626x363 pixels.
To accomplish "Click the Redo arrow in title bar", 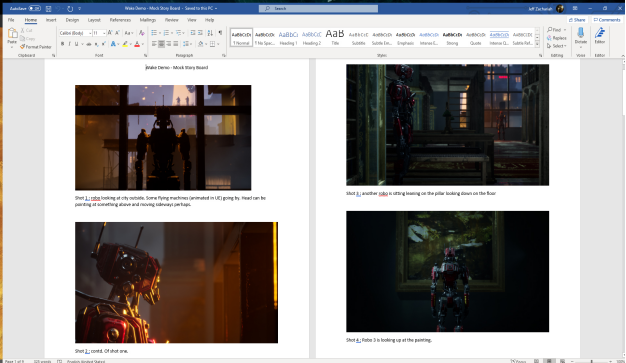I will click(x=70, y=8).
